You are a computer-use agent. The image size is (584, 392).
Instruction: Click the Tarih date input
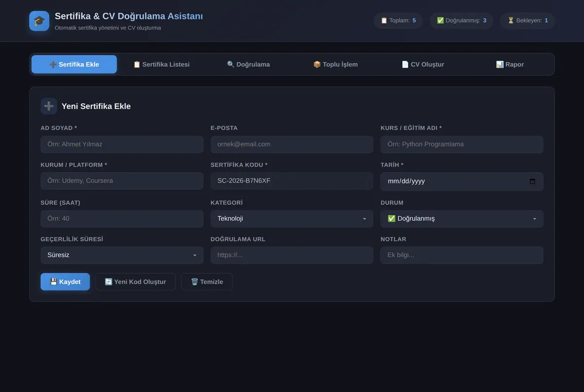pyautogui.click(x=462, y=181)
